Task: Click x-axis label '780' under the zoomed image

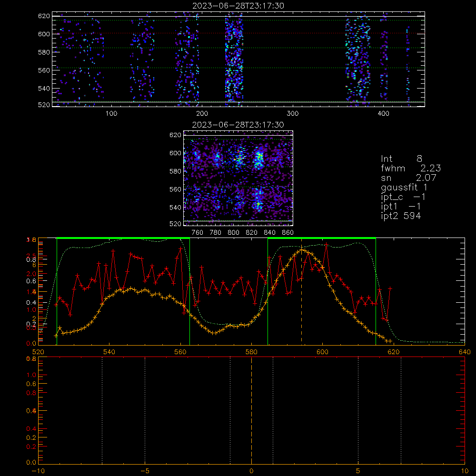Action: 216,233
